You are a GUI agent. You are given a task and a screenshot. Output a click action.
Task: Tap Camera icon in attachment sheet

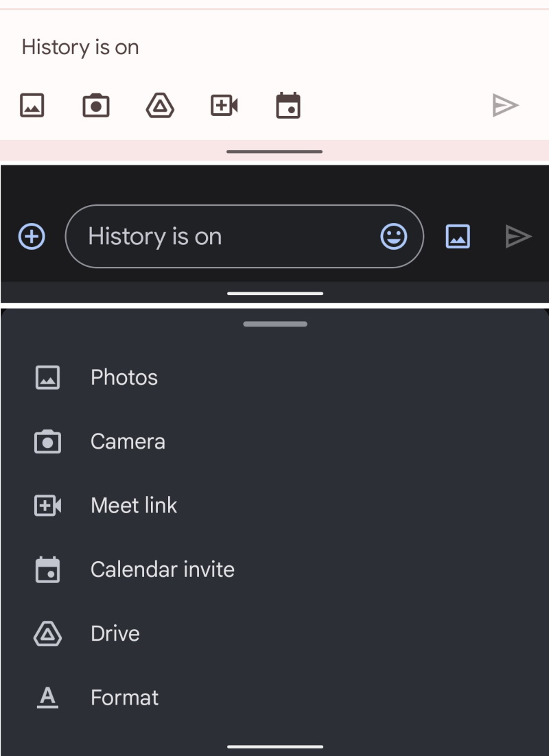(48, 442)
